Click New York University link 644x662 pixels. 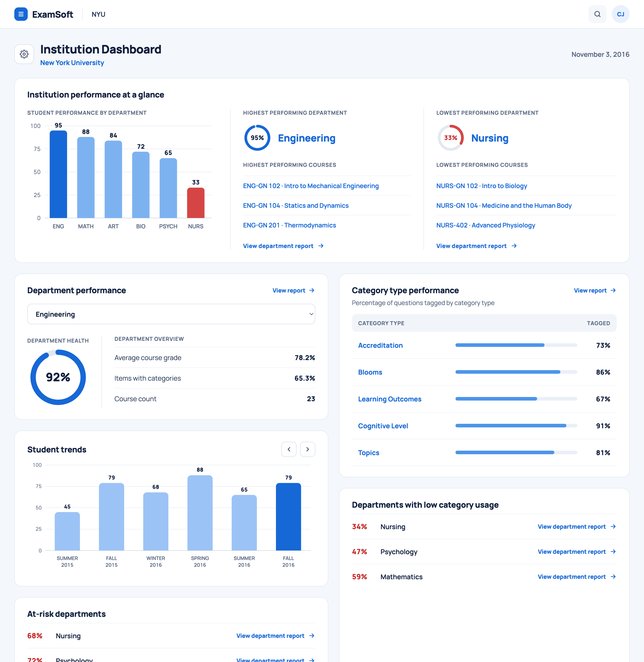click(72, 63)
